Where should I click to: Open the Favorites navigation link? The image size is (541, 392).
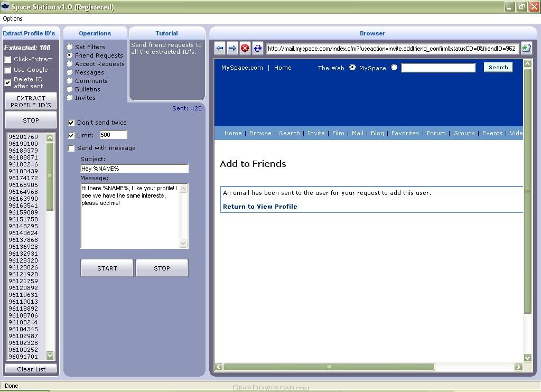click(405, 133)
